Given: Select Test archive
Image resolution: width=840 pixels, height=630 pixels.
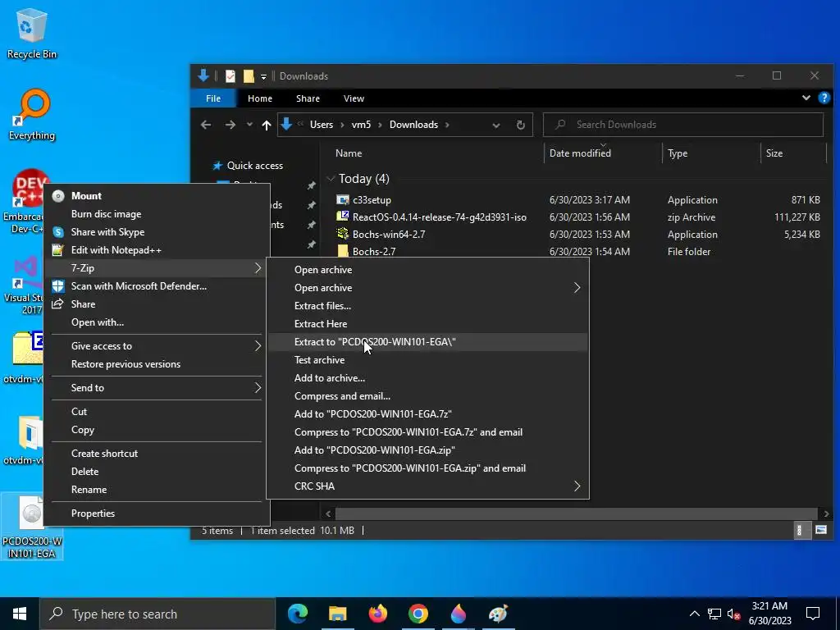Looking at the screenshot, I should pos(427,360).
